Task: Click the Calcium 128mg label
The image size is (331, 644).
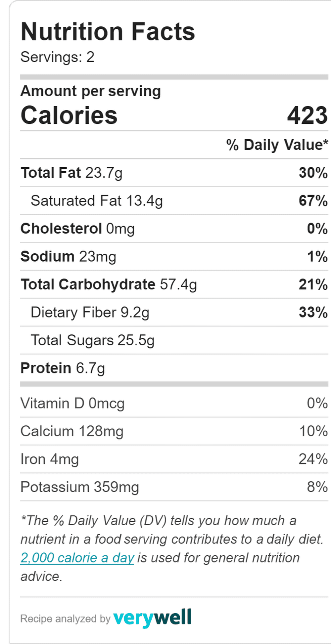Action: click(x=72, y=431)
